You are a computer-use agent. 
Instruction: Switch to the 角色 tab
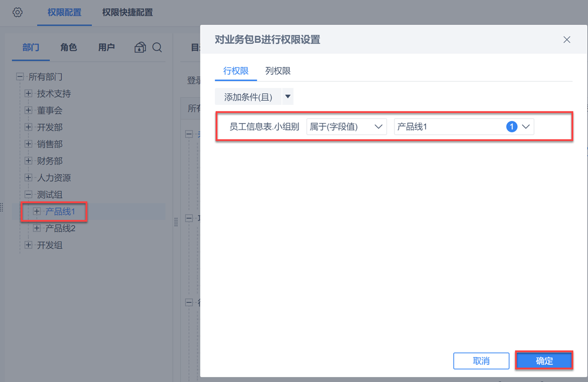point(69,48)
